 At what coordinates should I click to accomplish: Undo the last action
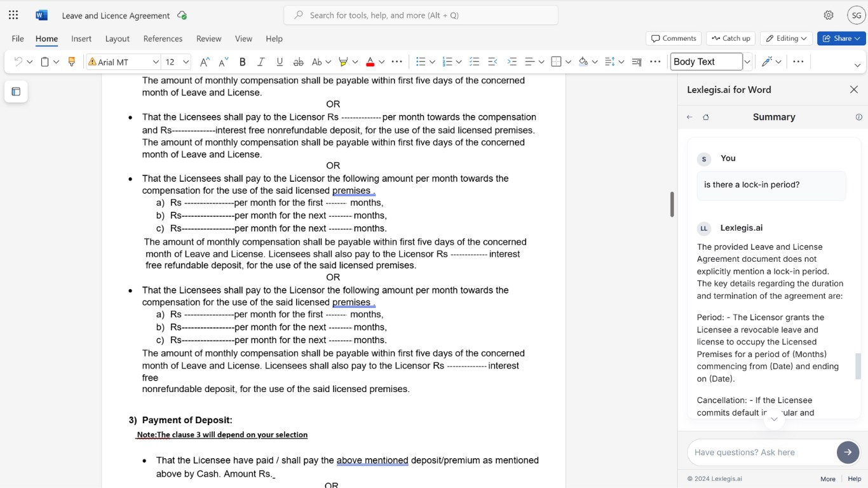coord(18,62)
